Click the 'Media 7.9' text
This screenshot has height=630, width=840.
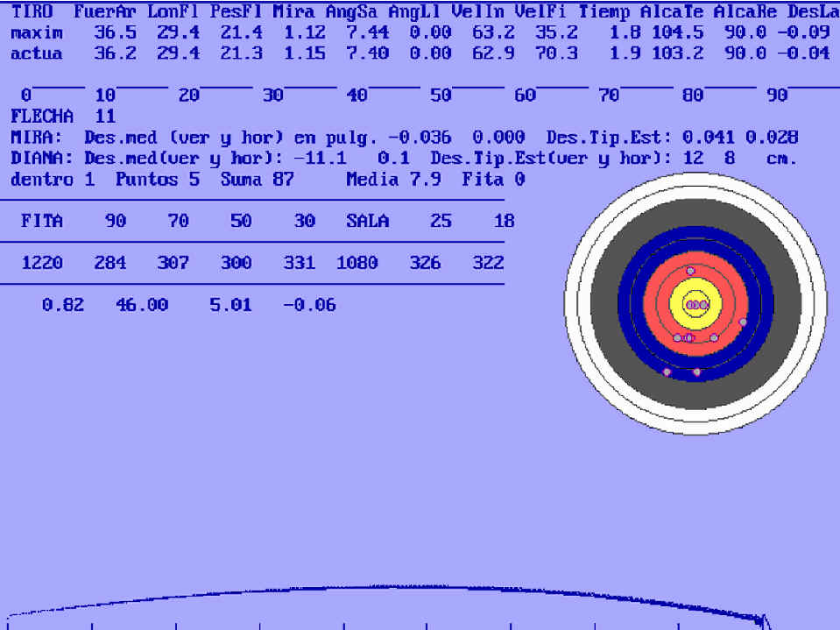393,180
